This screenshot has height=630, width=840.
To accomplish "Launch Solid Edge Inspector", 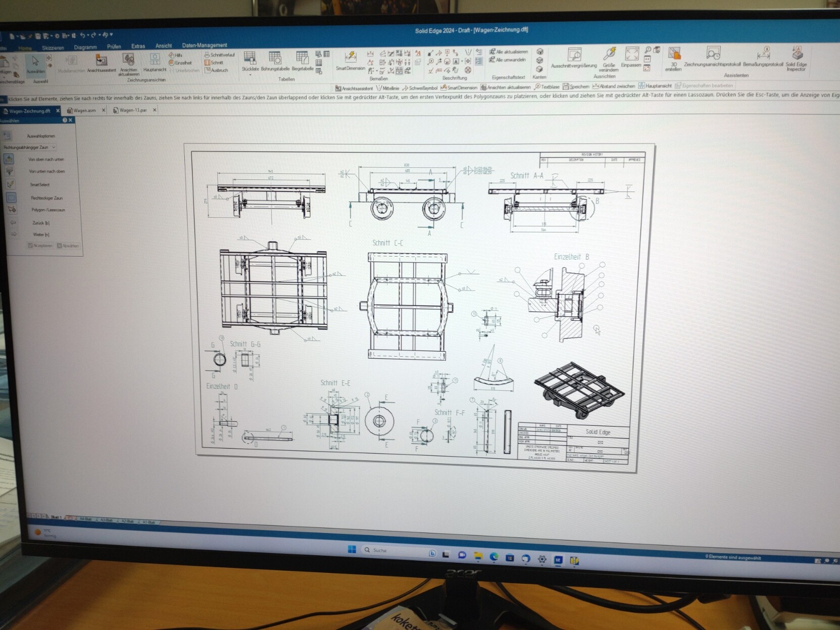I will (x=796, y=59).
